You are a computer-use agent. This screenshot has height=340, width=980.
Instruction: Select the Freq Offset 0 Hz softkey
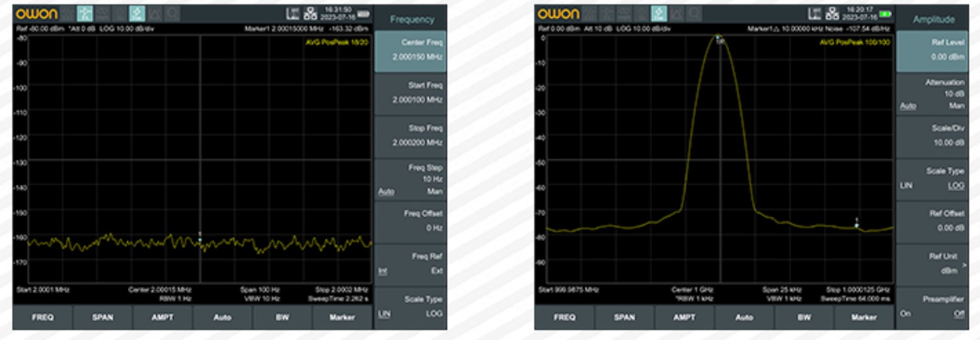[411, 221]
